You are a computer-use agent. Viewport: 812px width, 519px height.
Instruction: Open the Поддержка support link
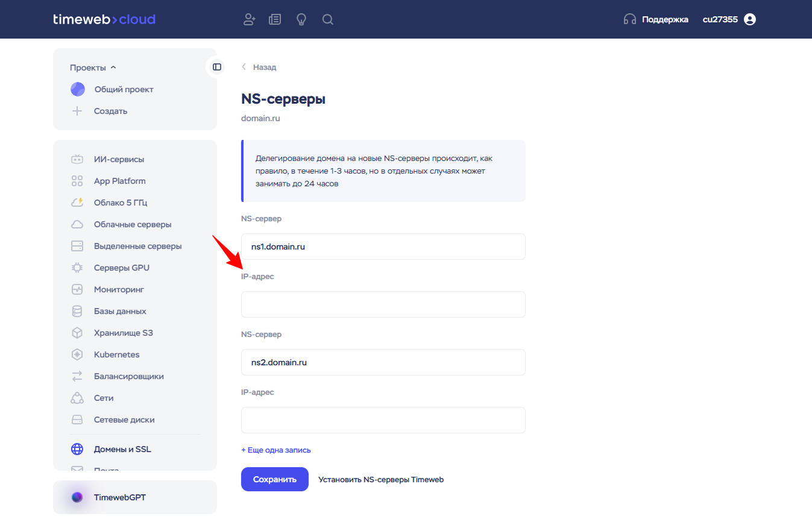(665, 19)
